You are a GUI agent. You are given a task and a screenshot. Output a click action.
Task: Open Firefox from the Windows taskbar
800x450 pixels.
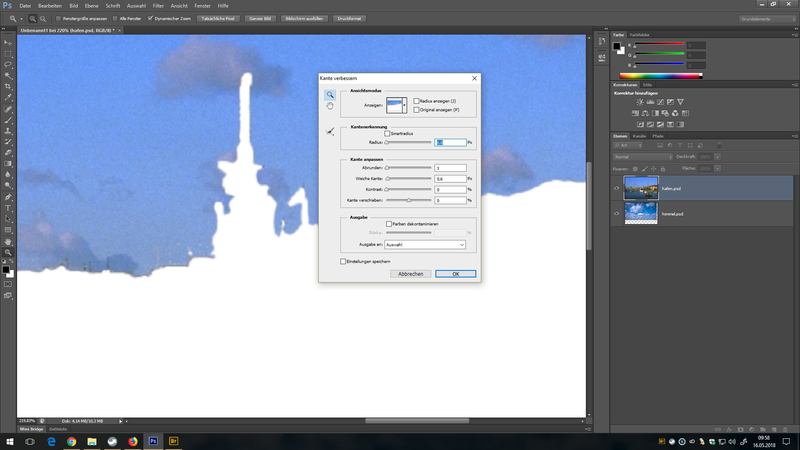132,440
